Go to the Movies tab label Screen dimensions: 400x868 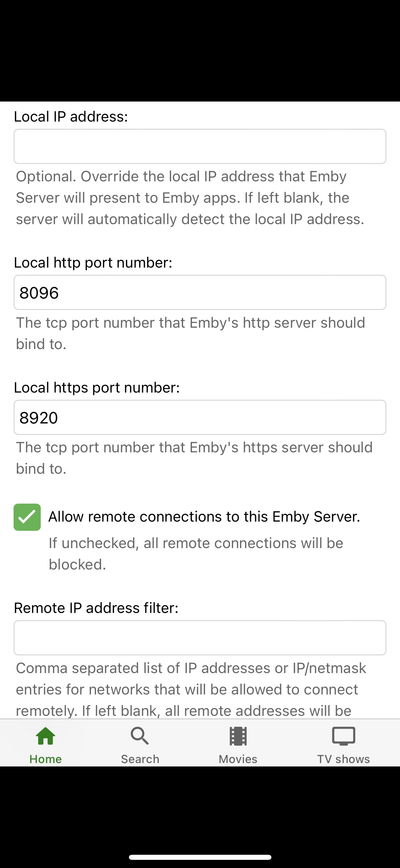(238, 759)
